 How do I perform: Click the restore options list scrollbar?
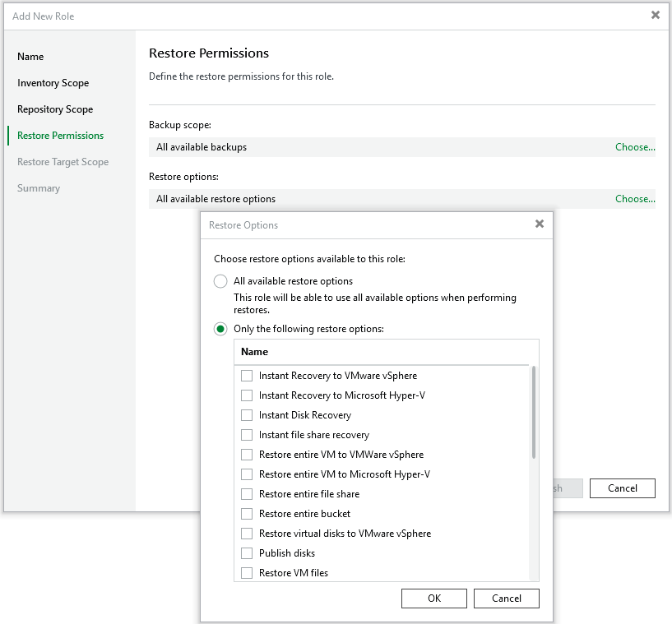pos(534,412)
